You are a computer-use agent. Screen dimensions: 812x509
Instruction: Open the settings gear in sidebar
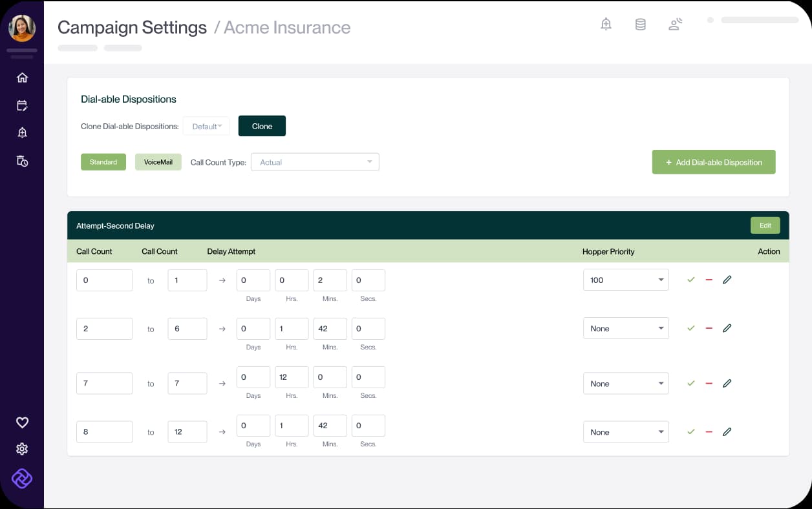[x=22, y=449]
